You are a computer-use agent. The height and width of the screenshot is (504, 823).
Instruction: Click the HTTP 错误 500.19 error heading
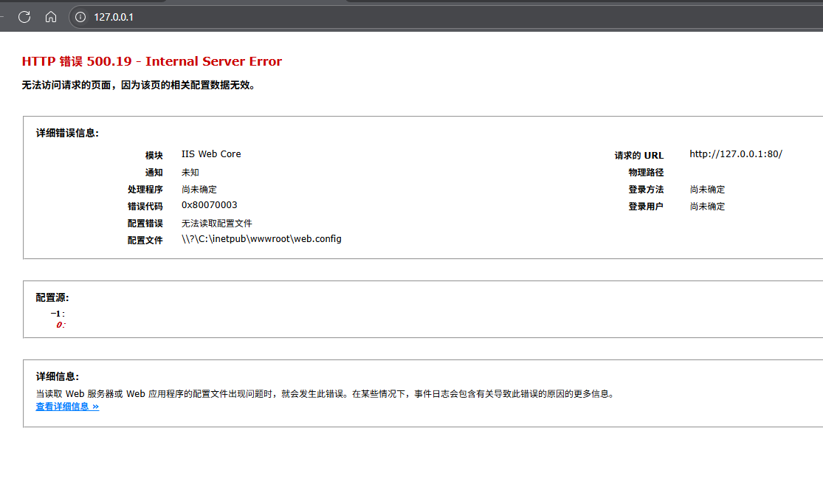[x=151, y=62]
